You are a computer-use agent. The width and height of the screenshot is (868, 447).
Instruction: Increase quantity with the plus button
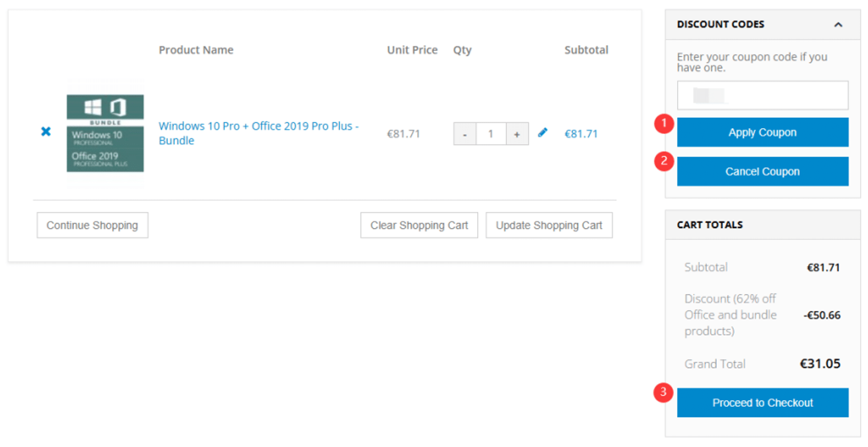[517, 134]
